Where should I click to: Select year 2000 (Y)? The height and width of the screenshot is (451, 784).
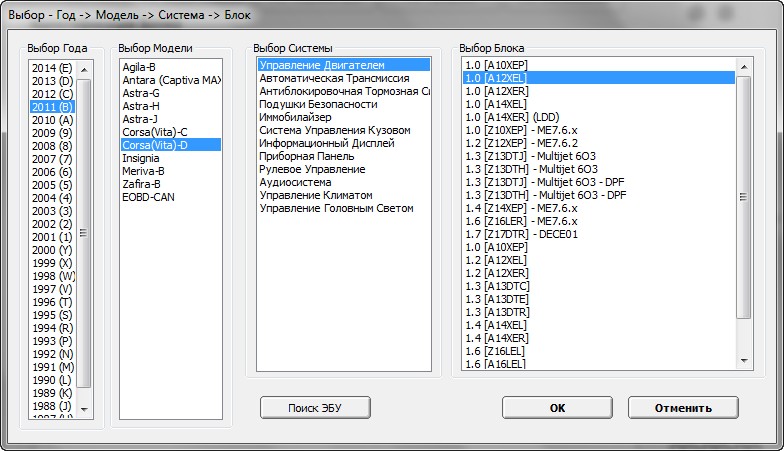click(x=52, y=250)
